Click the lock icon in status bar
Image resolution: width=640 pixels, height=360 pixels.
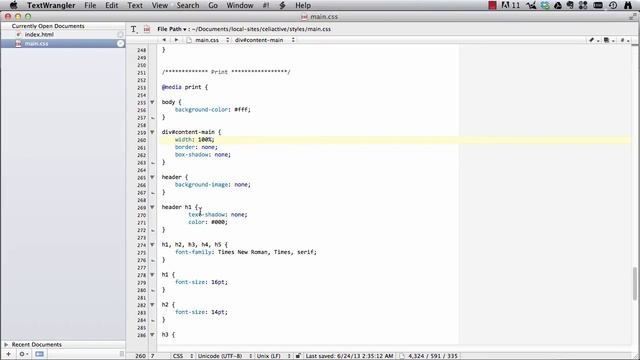coord(298,356)
